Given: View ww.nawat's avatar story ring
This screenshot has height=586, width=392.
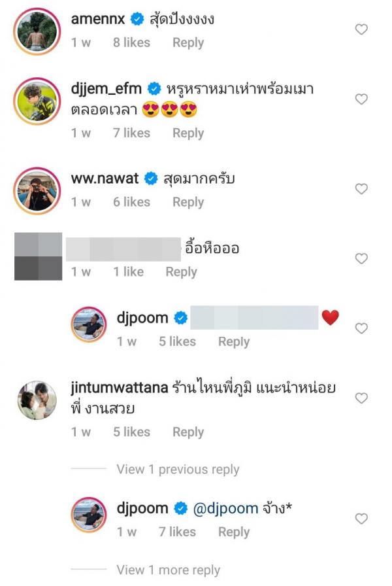Looking at the screenshot, I should point(37,190).
